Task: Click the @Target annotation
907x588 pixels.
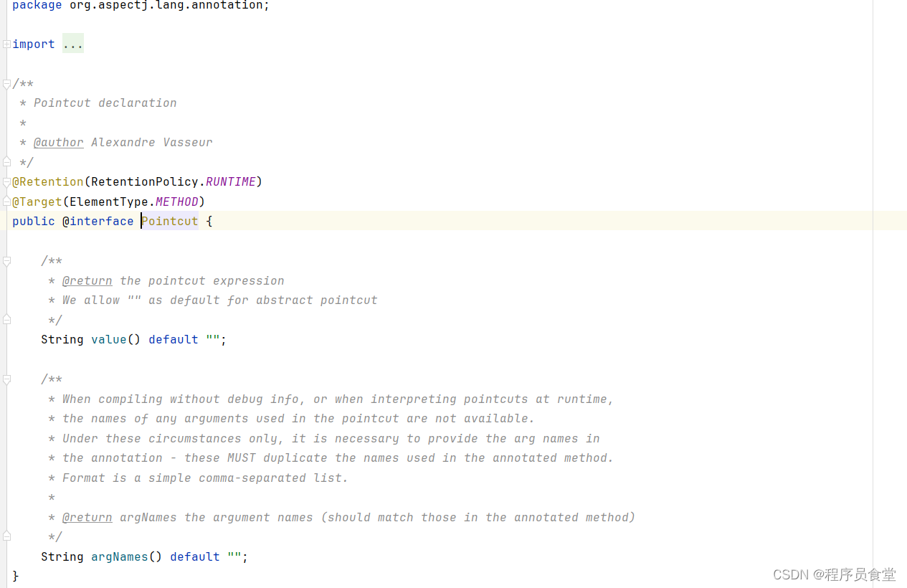Action: [x=37, y=201]
